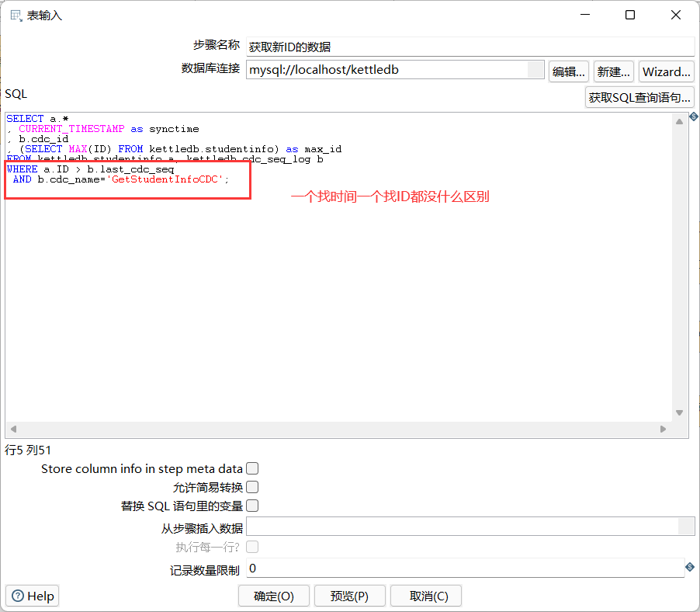Confirm with the 确定(O) button
The width and height of the screenshot is (700, 612).
point(274,596)
